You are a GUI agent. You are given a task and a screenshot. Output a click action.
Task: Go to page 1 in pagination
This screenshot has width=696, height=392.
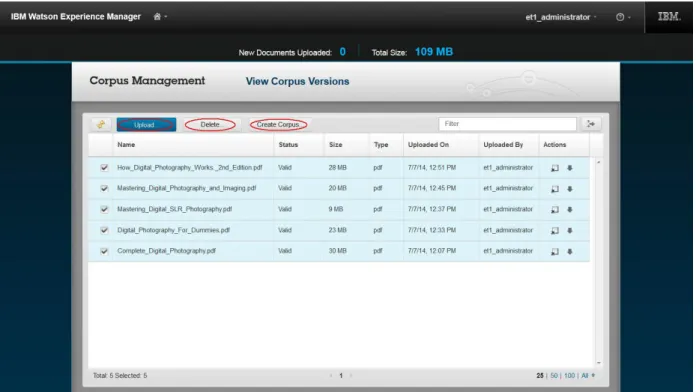tap(341, 376)
